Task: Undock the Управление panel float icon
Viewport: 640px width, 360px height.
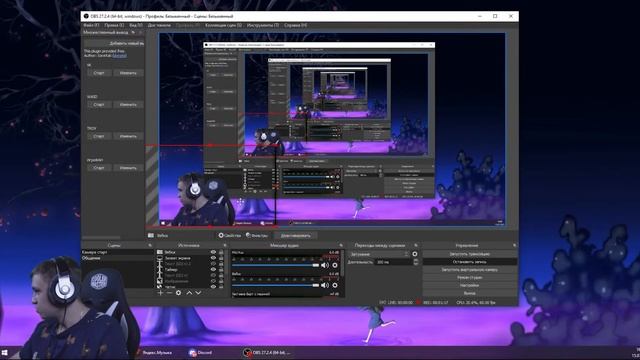Action: (x=514, y=245)
